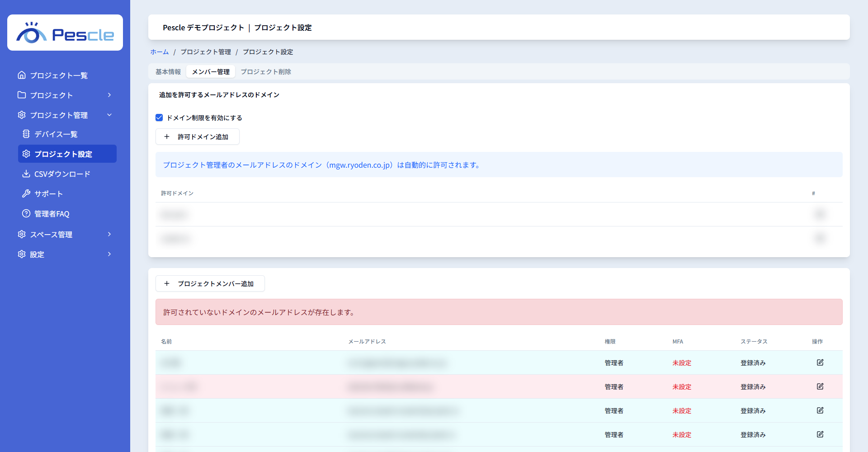Click the blue mgw.ryoden.co.jp info message
The height and width of the screenshot is (452, 868).
click(x=499, y=165)
